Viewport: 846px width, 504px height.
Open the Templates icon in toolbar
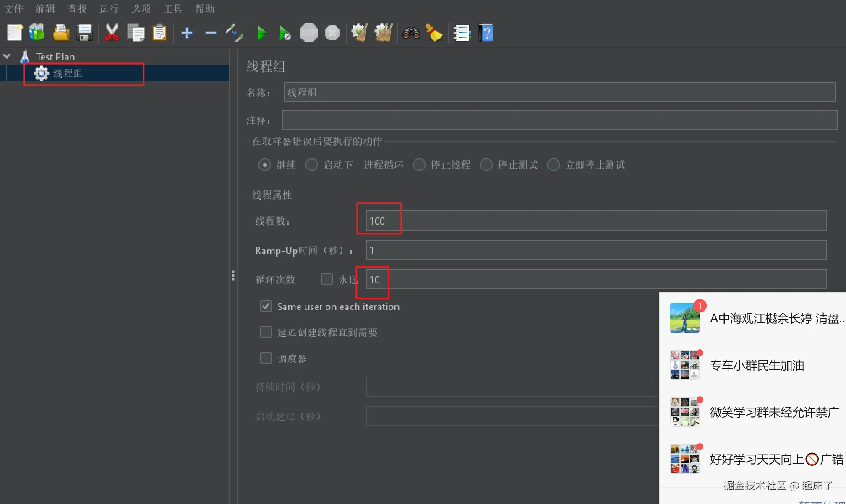37,33
